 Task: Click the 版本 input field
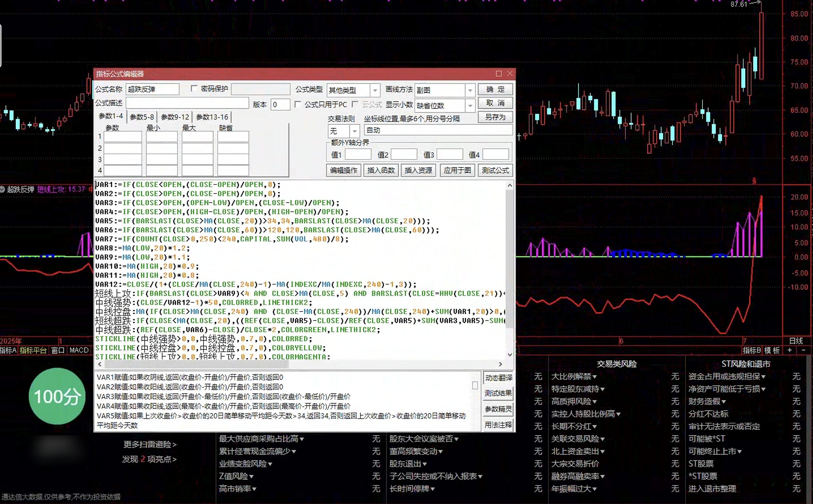point(280,104)
